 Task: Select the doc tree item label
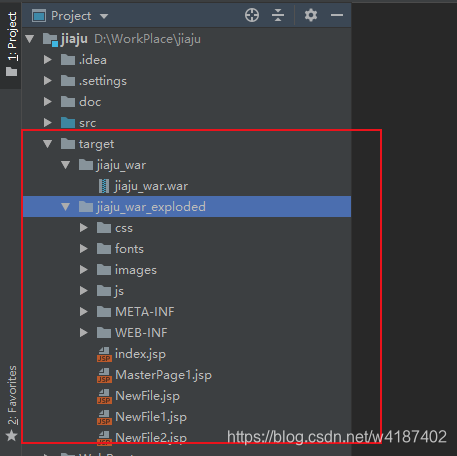(90, 102)
